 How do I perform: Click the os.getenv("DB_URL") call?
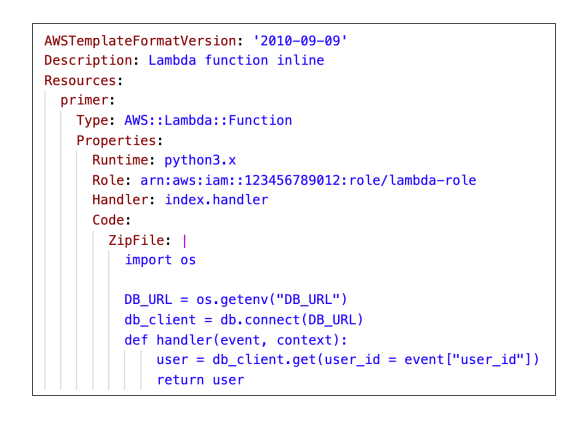272,300
